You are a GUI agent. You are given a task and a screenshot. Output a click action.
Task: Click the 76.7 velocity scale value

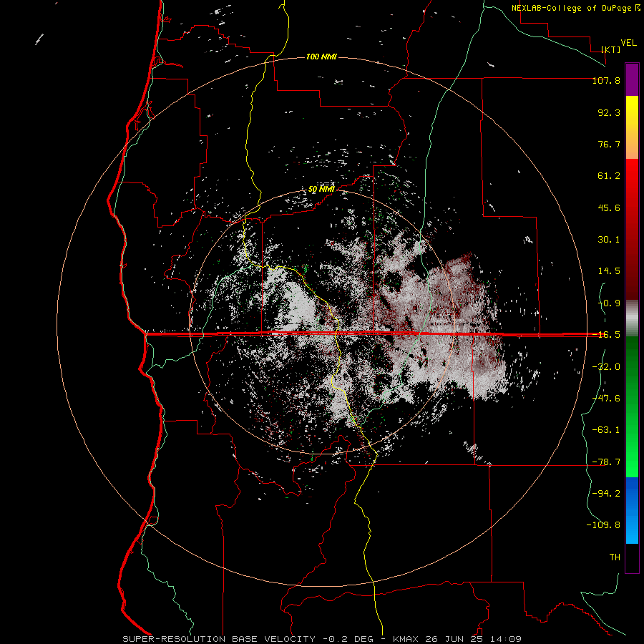coord(609,144)
